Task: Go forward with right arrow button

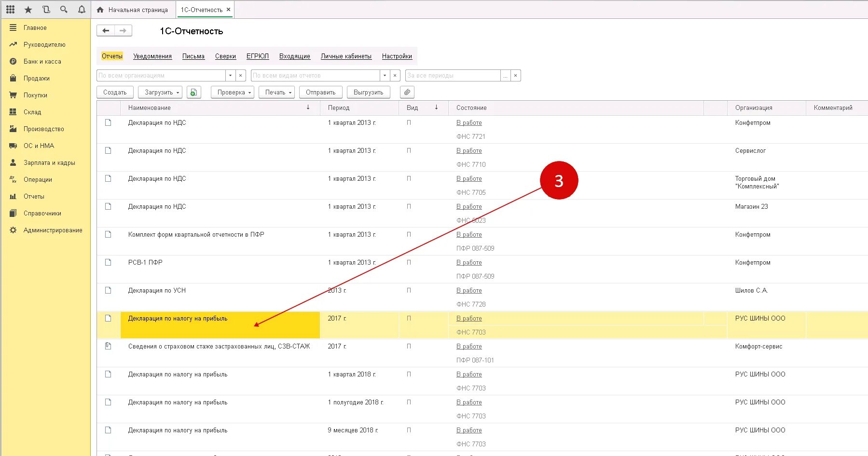Action: [123, 31]
